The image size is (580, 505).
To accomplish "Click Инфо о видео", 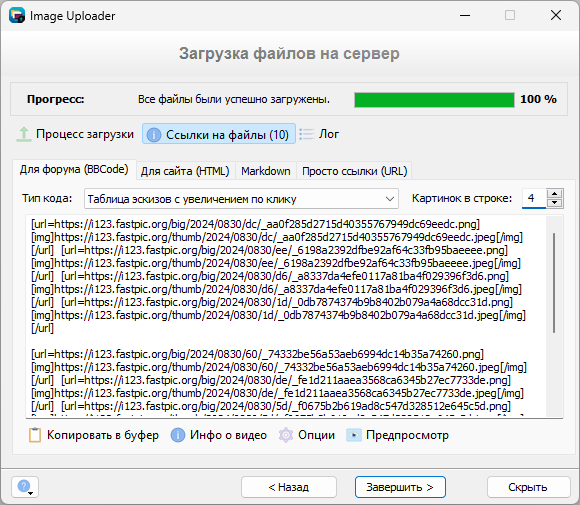I will (x=219, y=435).
